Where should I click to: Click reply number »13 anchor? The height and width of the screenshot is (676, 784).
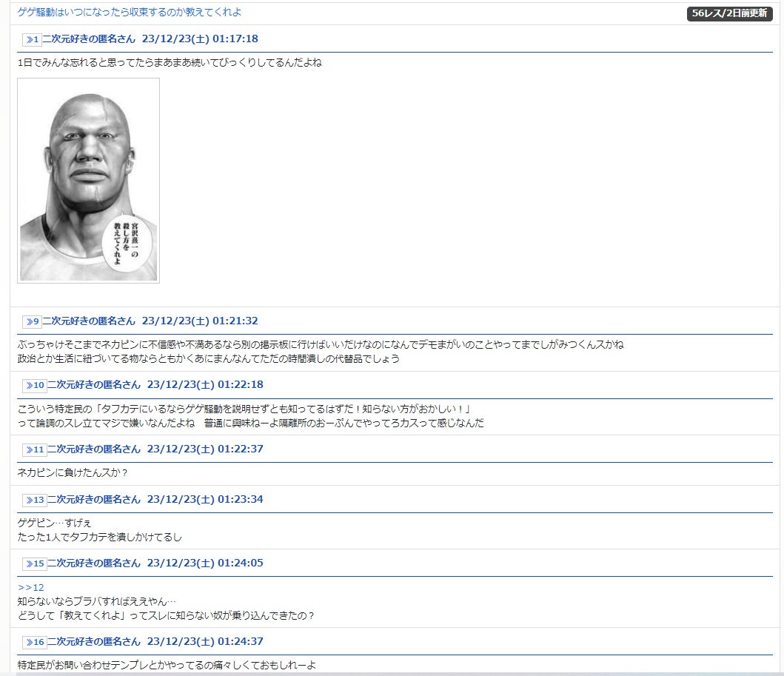point(35,500)
